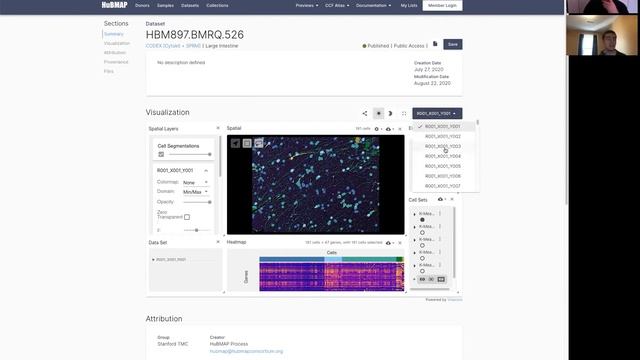Image resolution: width=640 pixels, height=360 pixels.
Task: Expand visualization to fullscreen
Action: (x=404, y=113)
